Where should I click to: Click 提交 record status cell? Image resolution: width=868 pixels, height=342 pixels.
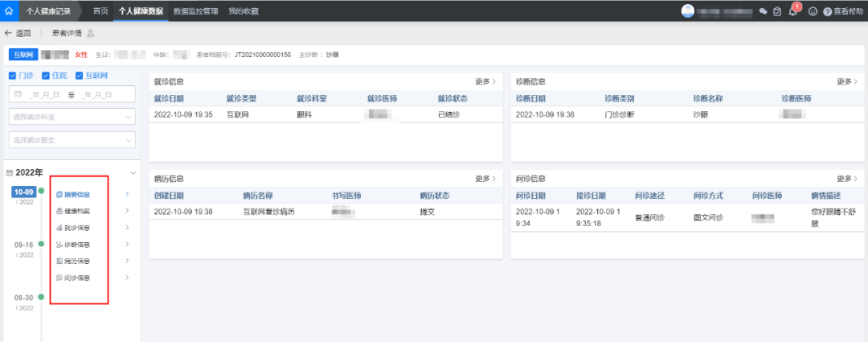click(427, 212)
